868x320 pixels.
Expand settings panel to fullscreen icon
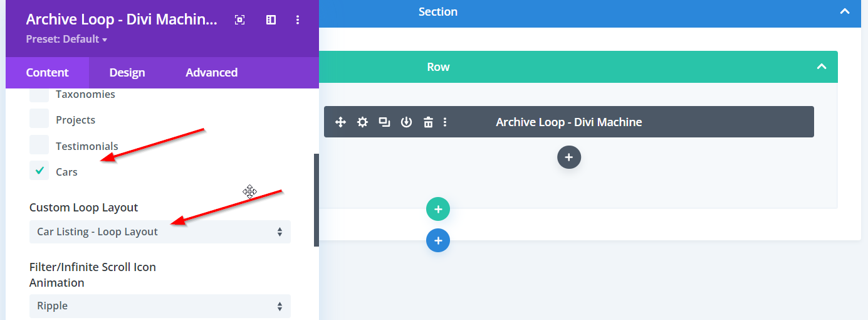(x=239, y=20)
